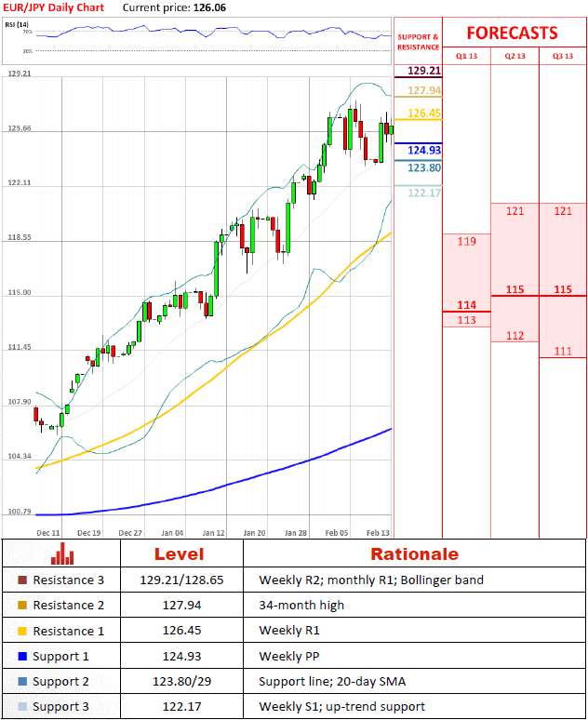The height and width of the screenshot is (720, 588).
Task: Click the 'Dec 19' date axis label
Action: click(x=89, y=533)
